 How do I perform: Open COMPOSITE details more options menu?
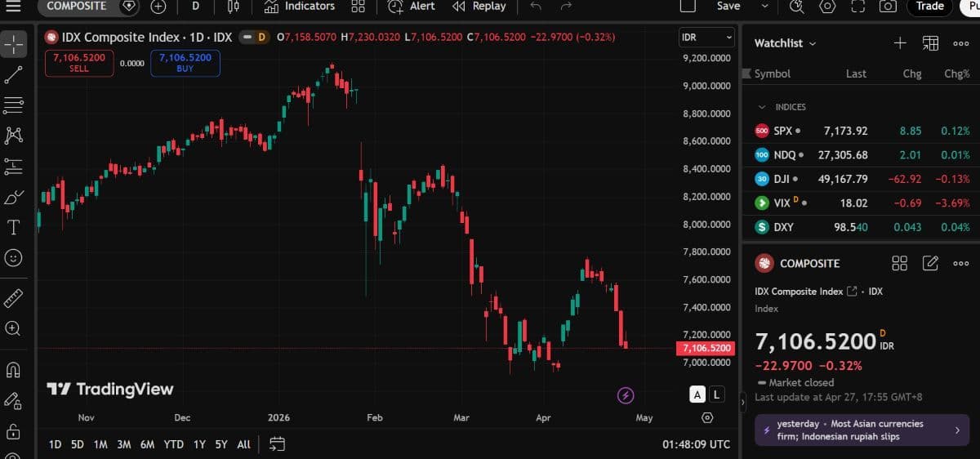click(960, 263)
